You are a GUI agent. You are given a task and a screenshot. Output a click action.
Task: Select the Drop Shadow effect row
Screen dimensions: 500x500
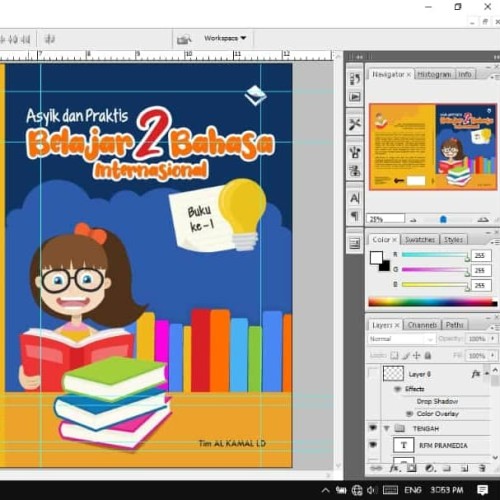(x=437, y=401)
